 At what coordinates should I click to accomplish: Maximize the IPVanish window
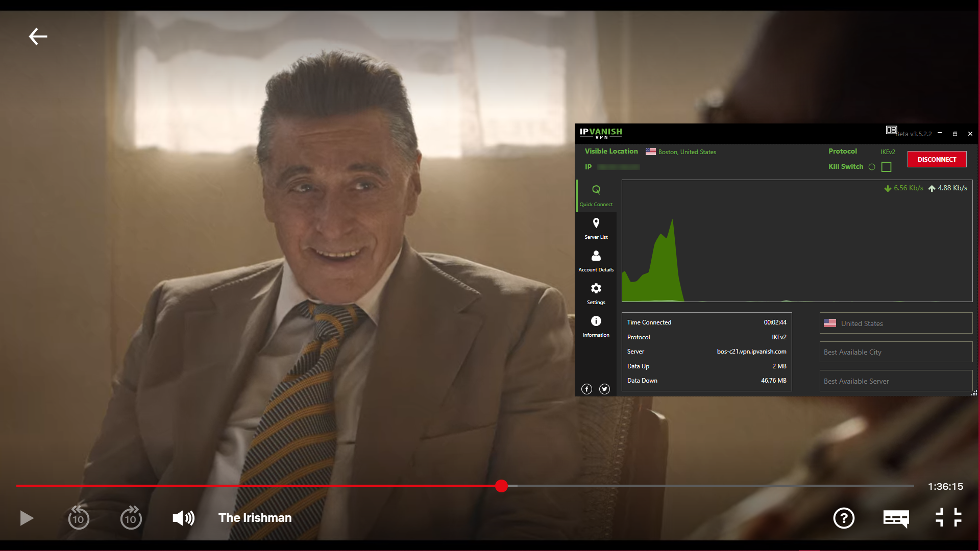click(955, 134)
